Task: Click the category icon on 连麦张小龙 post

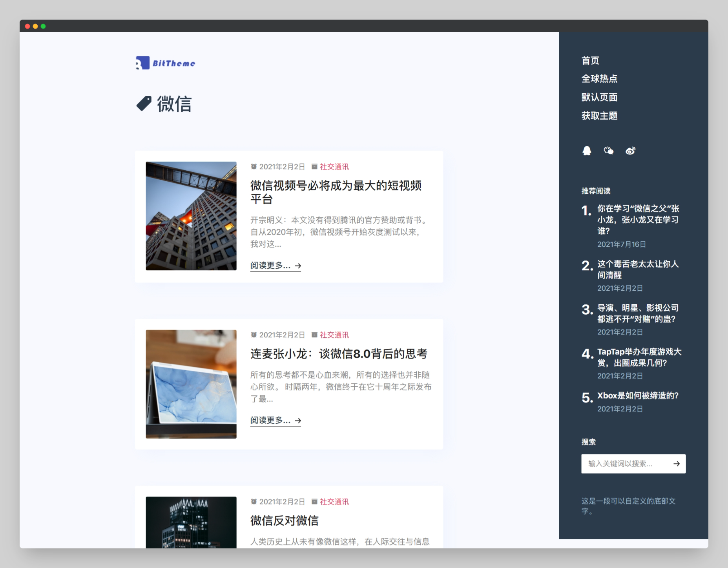Action: tap(314, 335)
